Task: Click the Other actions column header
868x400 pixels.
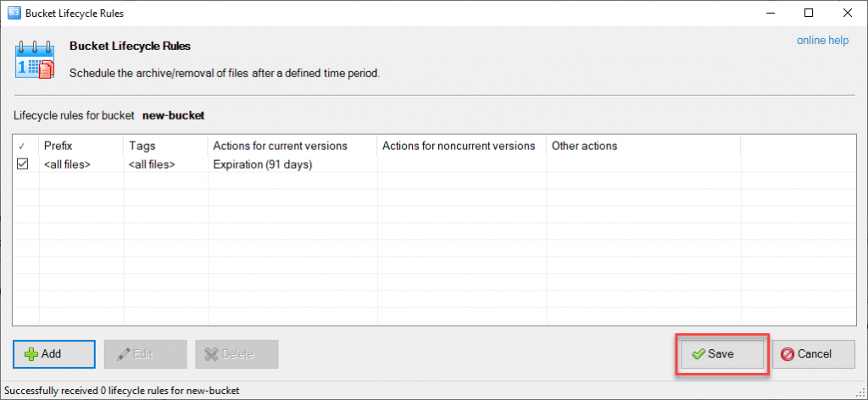Action: click(584, 146)
